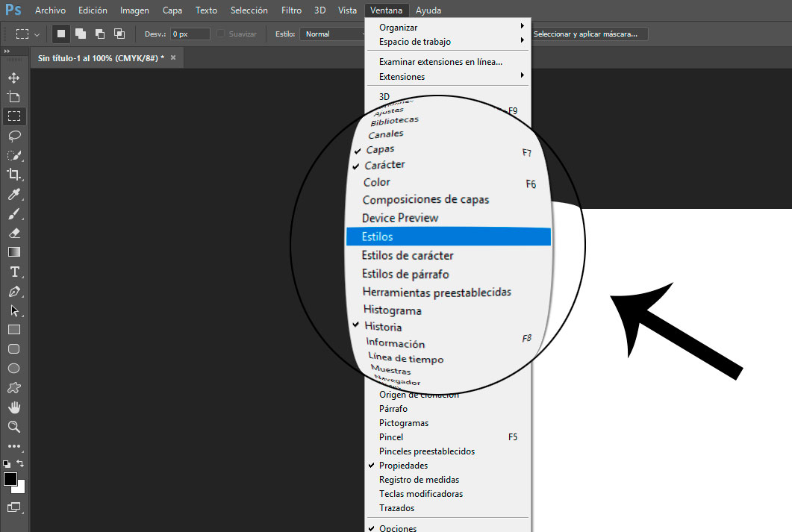Select the Rectangular Marquee tool in toolbar

coord(14,116)
